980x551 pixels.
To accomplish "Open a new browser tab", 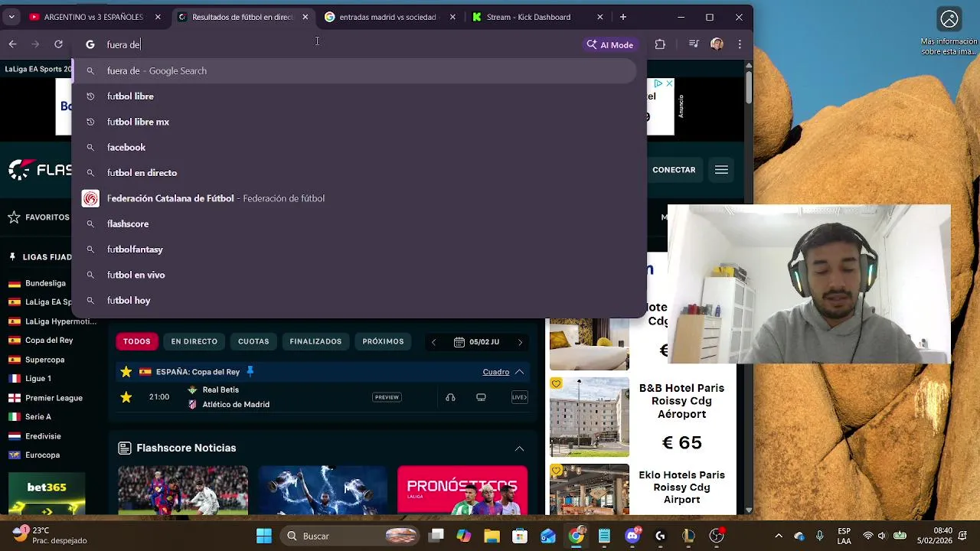I will [623, 17].
